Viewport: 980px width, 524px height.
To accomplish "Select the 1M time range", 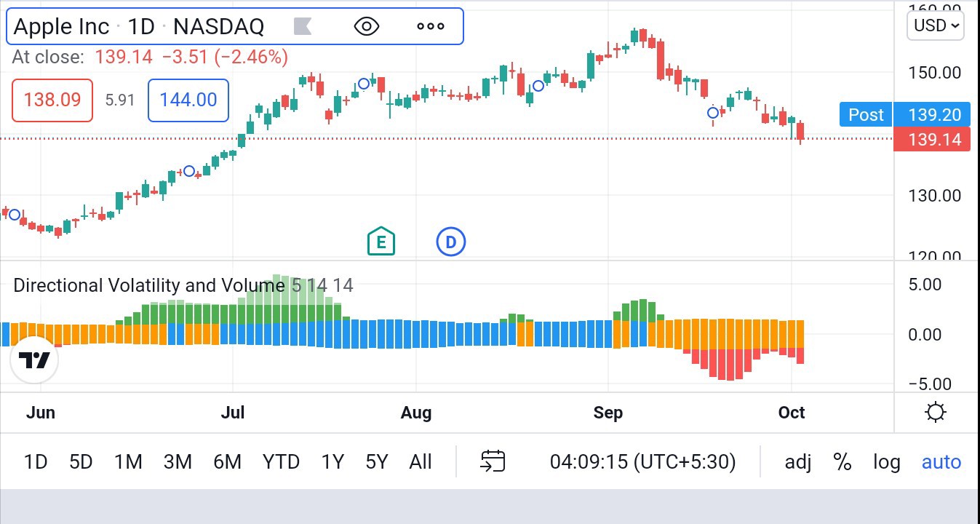I will tap(128, 462).
